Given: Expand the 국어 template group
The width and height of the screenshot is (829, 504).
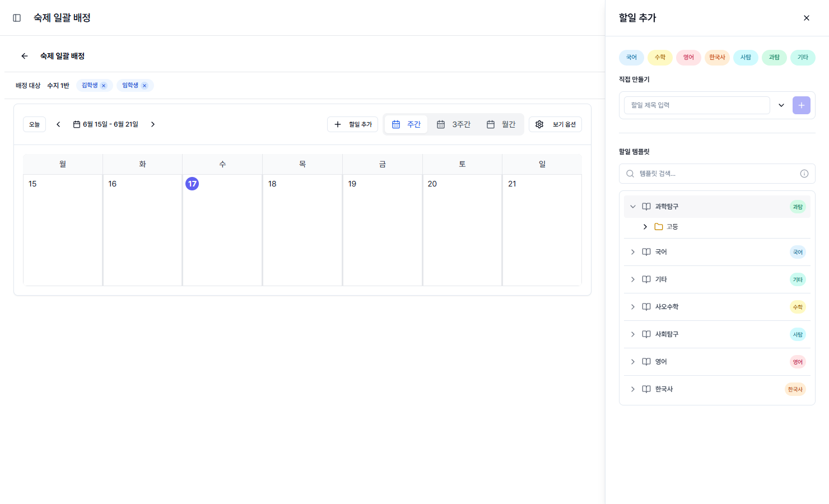Looking at the screenshot, I should (x=633, y=252).
